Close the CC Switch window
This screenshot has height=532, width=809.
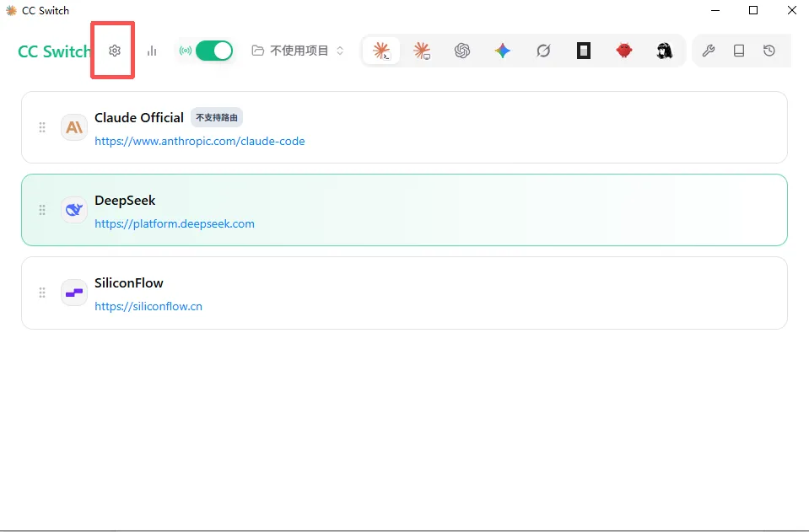point(792,10)
